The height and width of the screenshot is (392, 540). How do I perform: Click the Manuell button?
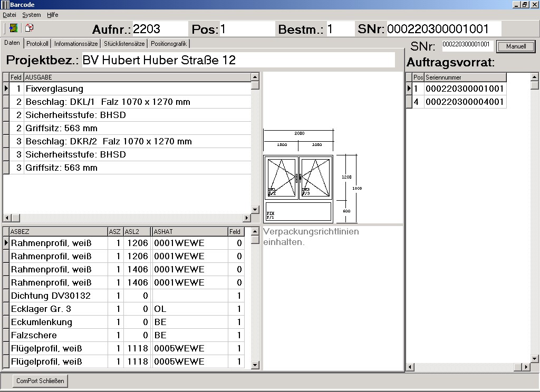tap(516, 46)
